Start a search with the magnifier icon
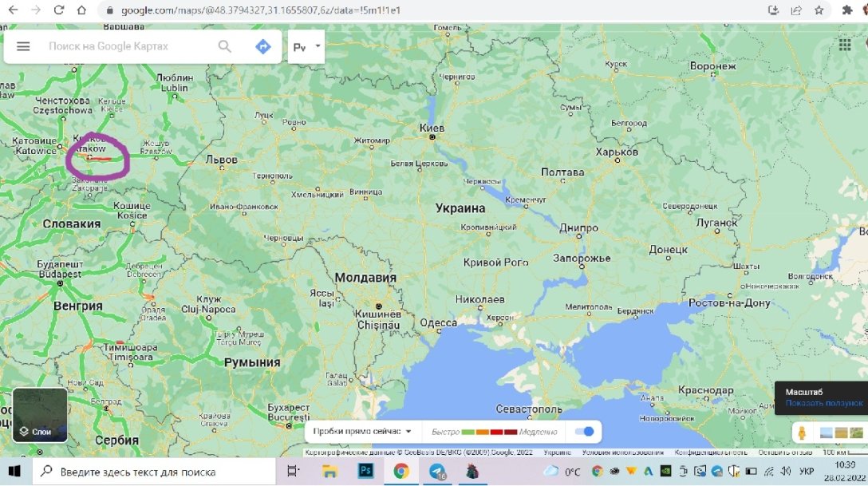Screen dimensions: 868x486 (224, 46)
